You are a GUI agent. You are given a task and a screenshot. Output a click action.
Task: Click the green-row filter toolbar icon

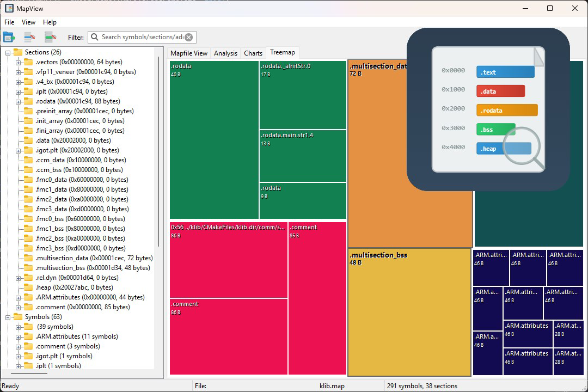(50, 37)
